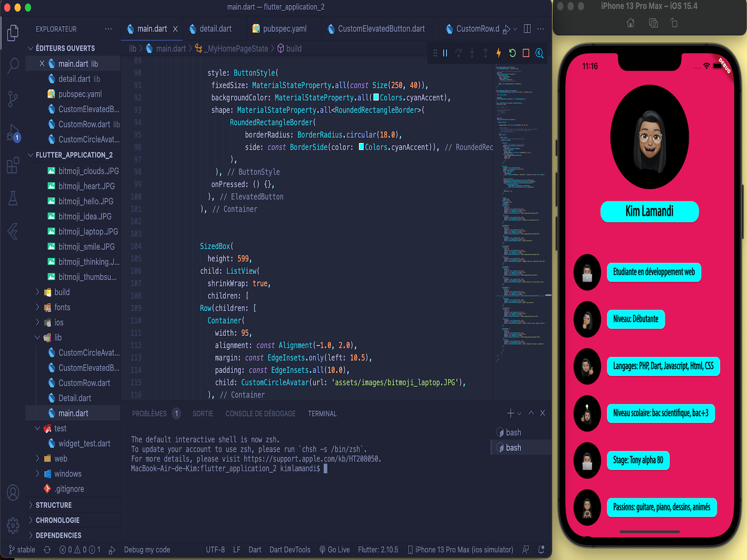Click the Go Live status bar button

coord(334,550)
